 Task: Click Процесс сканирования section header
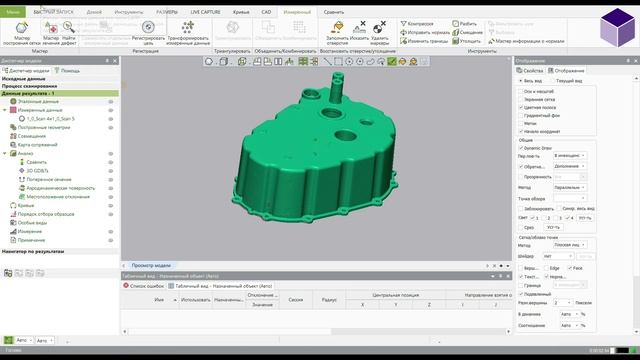[29, 86]
